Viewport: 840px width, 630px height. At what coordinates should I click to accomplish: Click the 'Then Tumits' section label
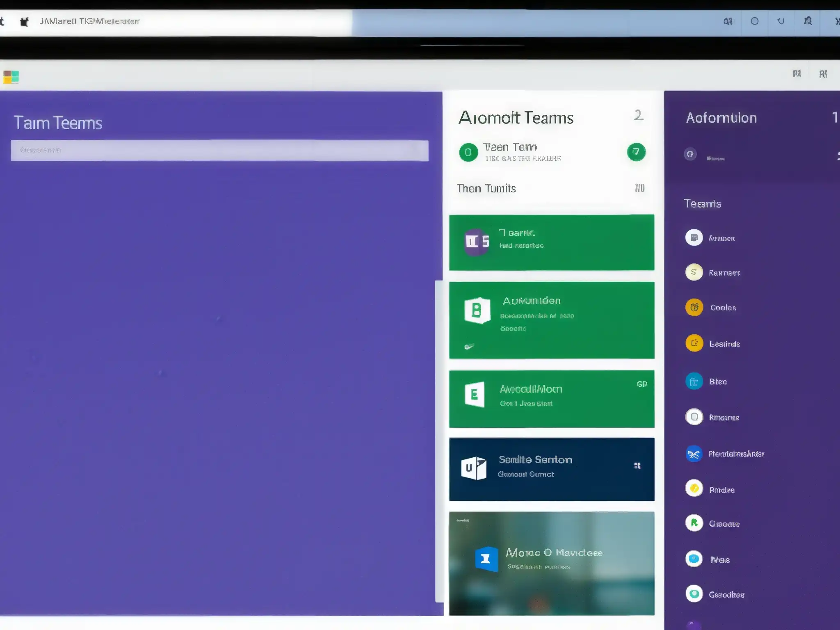point(486,189)
